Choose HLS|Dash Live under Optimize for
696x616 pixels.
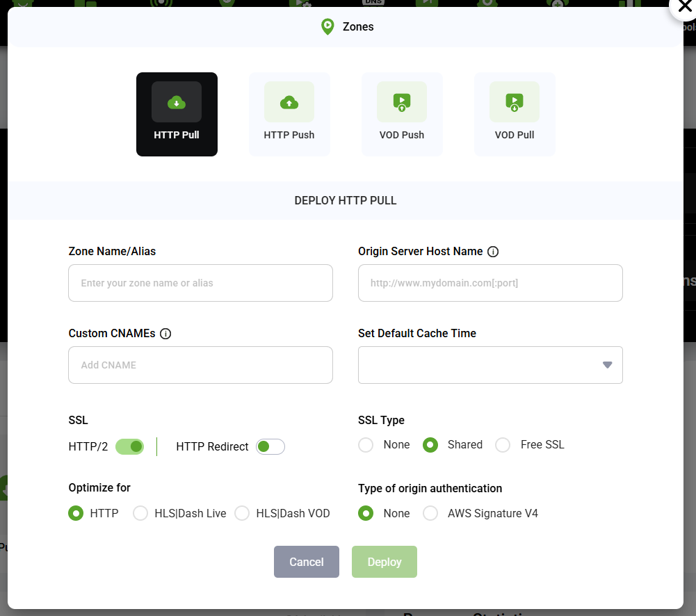140,513
